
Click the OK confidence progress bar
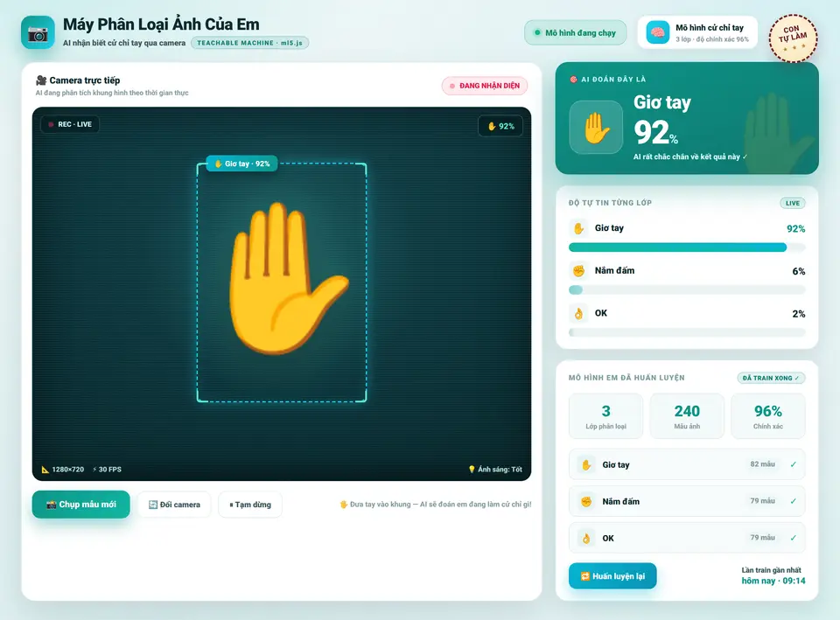pyautogui.click(x=687, y=332)
